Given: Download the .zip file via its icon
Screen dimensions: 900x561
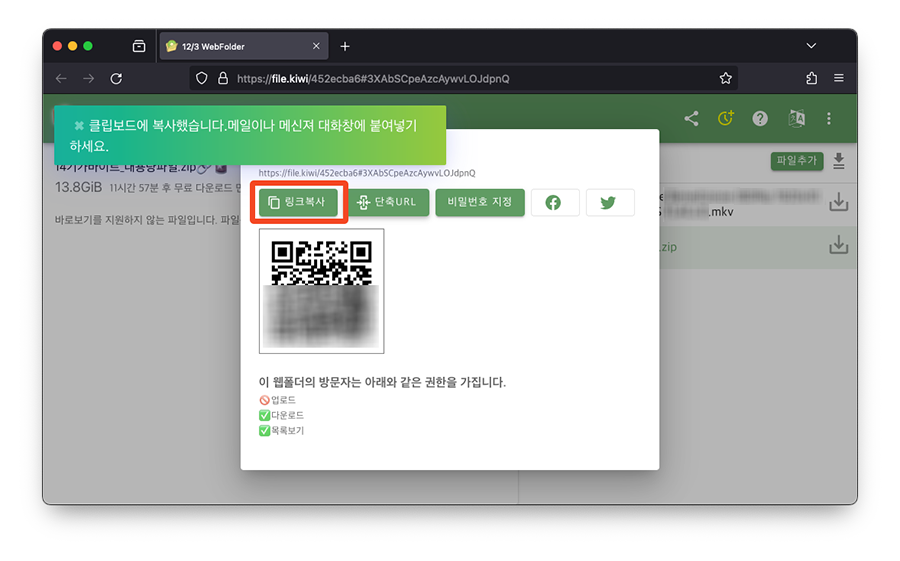Looking at the screenshot, I should coord(839,245).
